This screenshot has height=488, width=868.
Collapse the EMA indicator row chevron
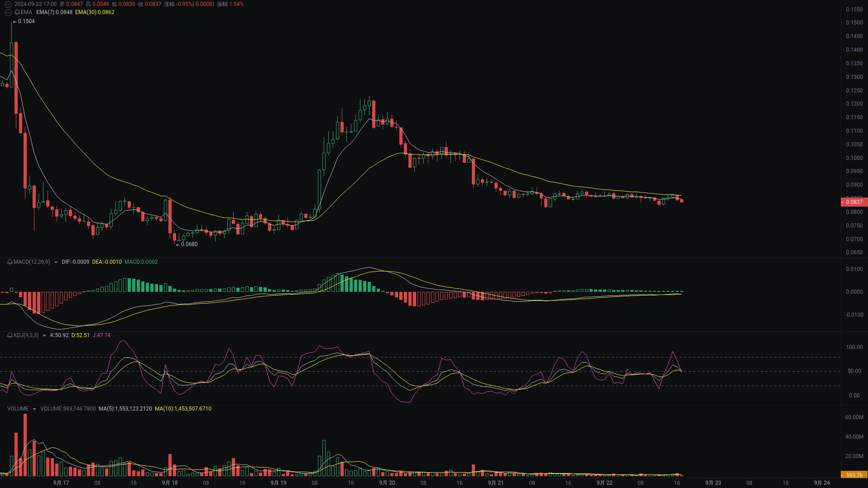click(8, 12)
